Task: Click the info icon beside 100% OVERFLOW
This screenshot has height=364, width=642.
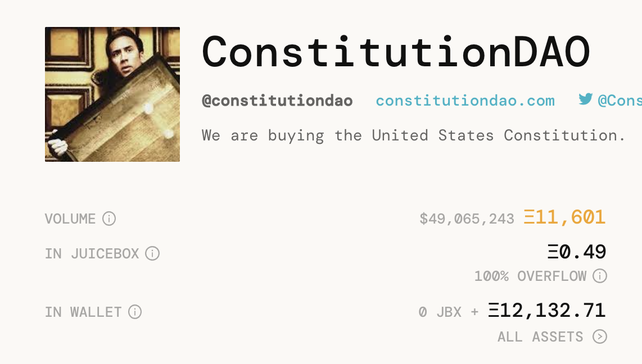Action: [x=600, y=276]
